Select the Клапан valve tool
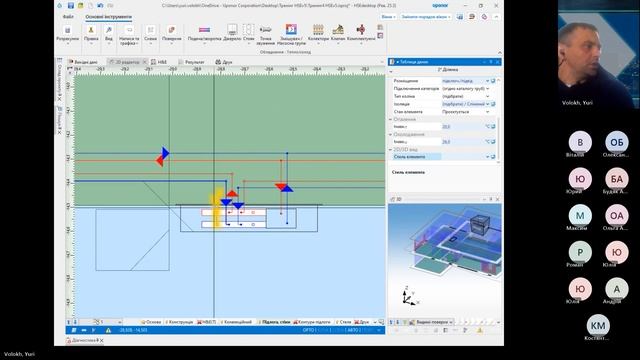This screenshot has width=640, height=360. click(x=338, y=33)
